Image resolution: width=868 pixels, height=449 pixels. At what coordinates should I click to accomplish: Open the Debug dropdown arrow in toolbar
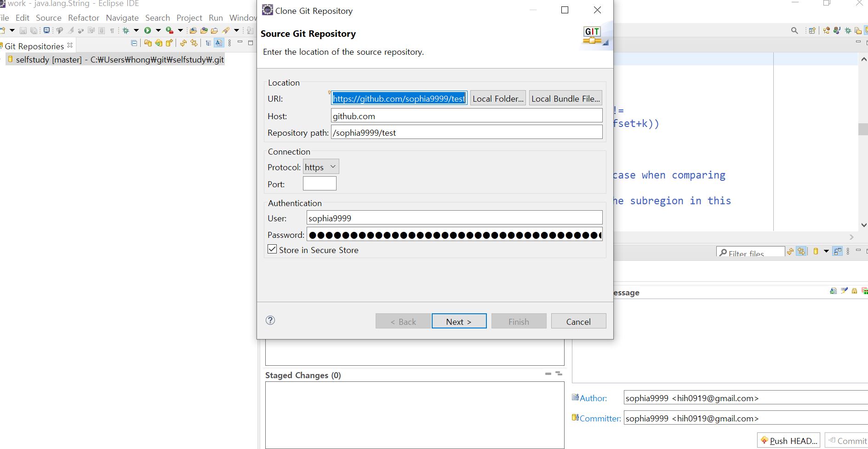click(x=136, y=30)
